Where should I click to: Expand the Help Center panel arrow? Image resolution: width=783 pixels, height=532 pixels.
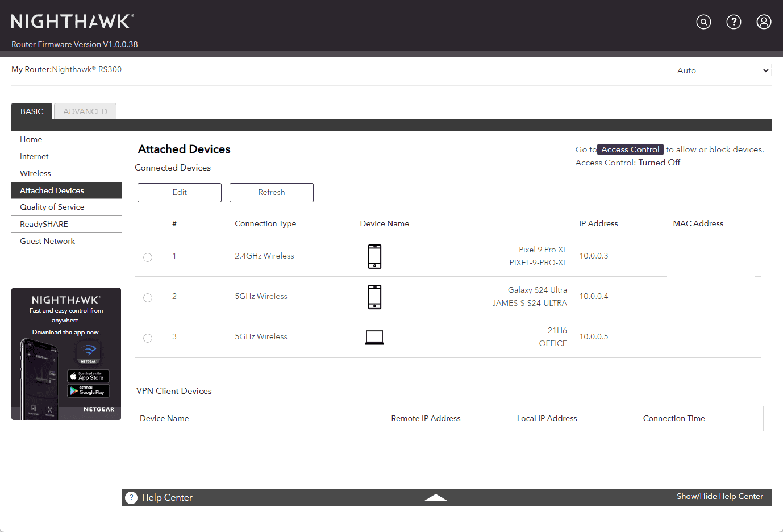435,498
